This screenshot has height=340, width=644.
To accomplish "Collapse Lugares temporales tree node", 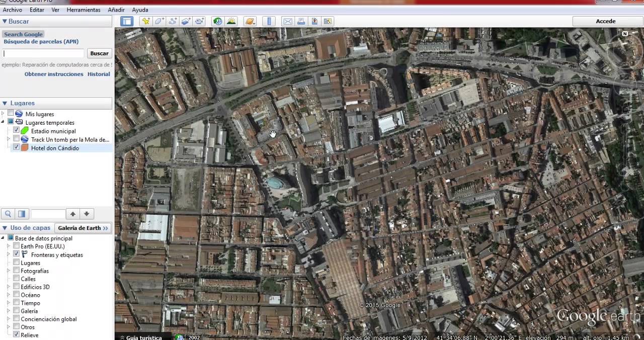I will tap(3, 122).
